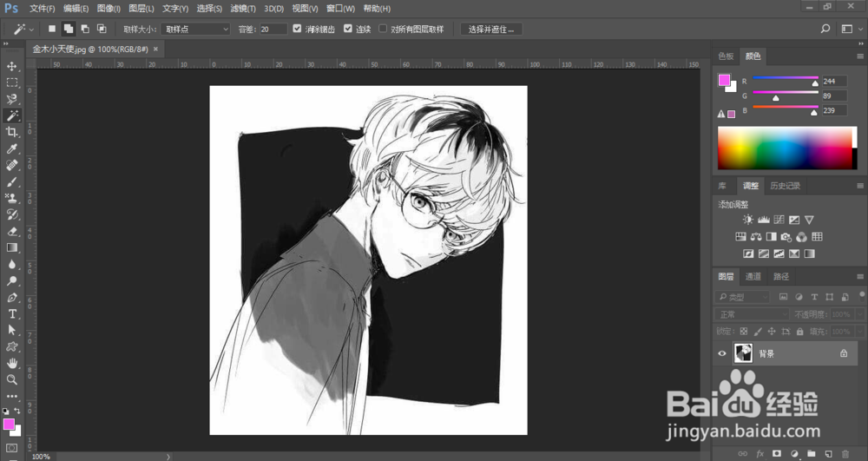Select the Path Selection tool
This screenshot has height=461, width=868.
11,330
